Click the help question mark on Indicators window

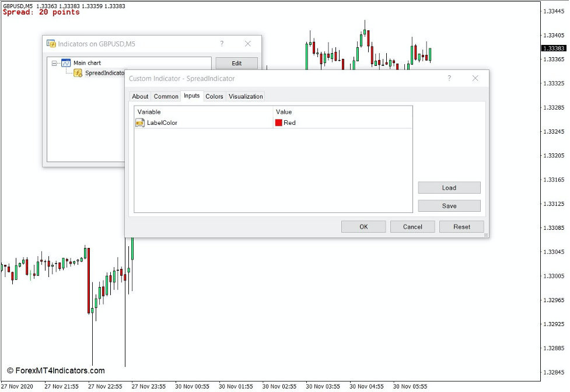[x=221, y=44]
